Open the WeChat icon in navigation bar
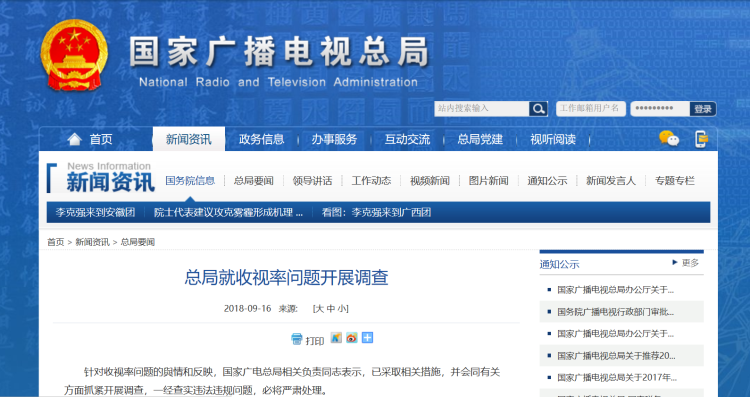 pyautogui.click(x=669, y=139)
